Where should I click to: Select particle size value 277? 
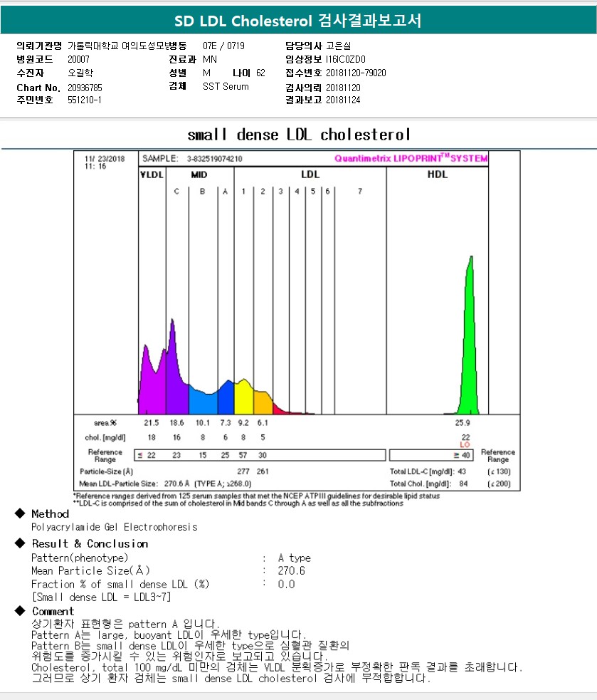(x=243, y=471)
